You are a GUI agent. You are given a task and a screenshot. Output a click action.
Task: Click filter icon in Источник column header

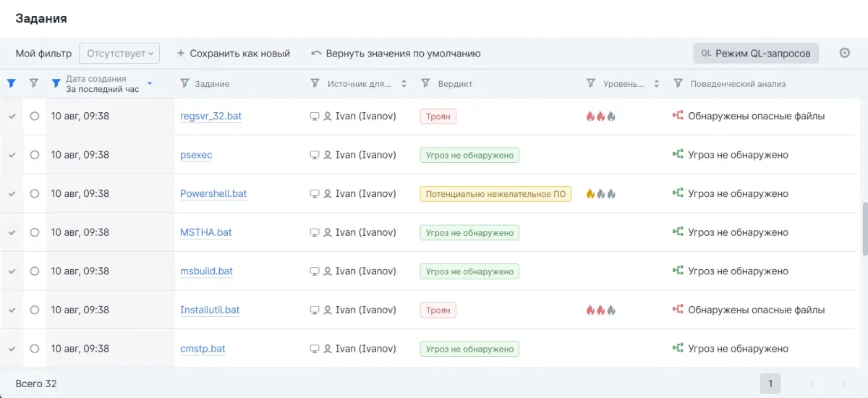315,84
